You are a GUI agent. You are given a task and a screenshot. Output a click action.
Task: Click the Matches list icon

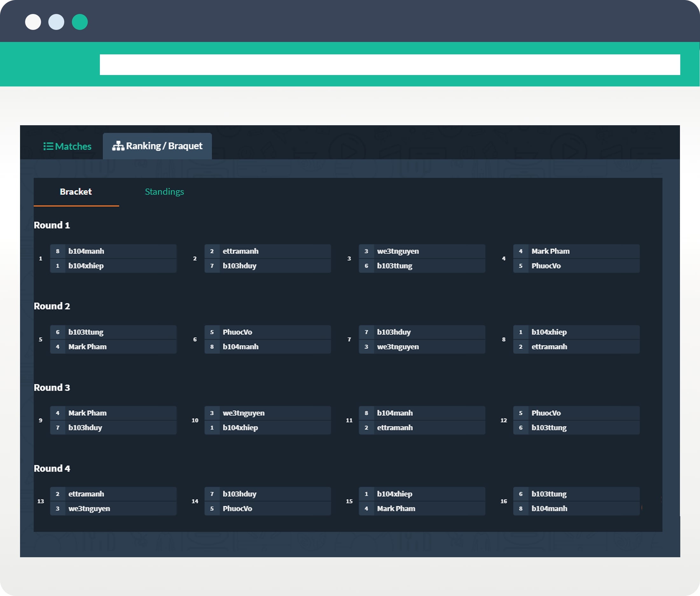click(x=49, y=146)
